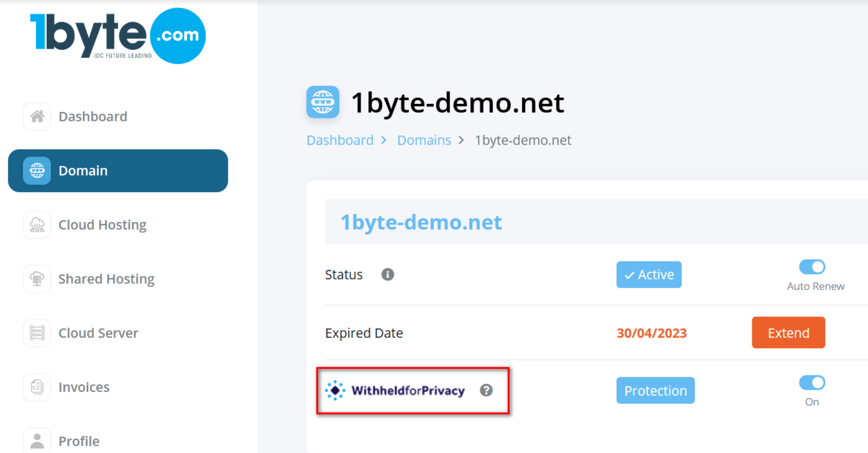Open the Domains breadcrumb link

point(424,140)
